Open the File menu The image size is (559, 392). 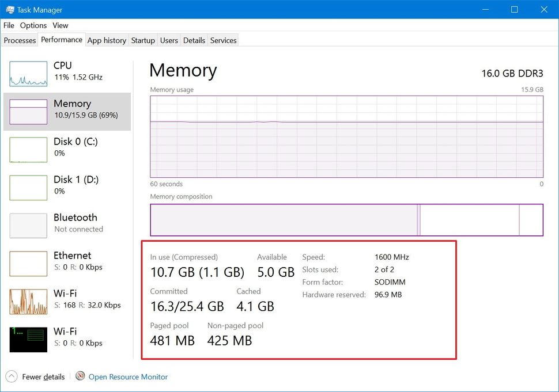pos(9,25)
